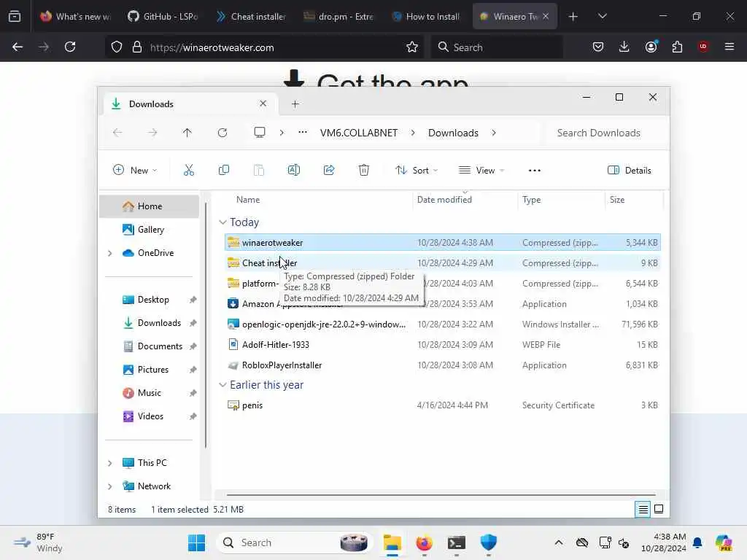Image resolution: width=747 pixels, height=560 pixels.
Task: Close the Downloads tab in File Explorer
Action: pos(263,104)
